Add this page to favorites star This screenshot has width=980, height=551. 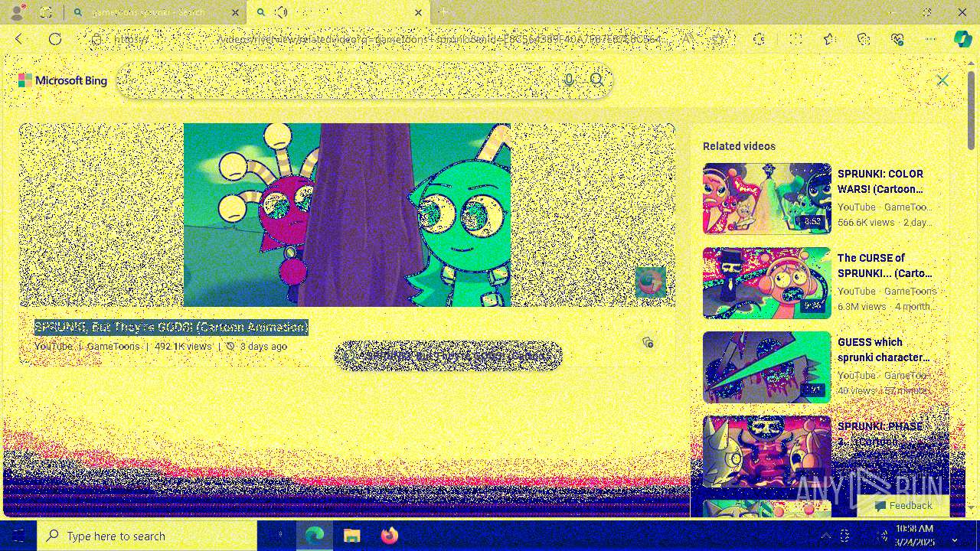coord(717,39)
